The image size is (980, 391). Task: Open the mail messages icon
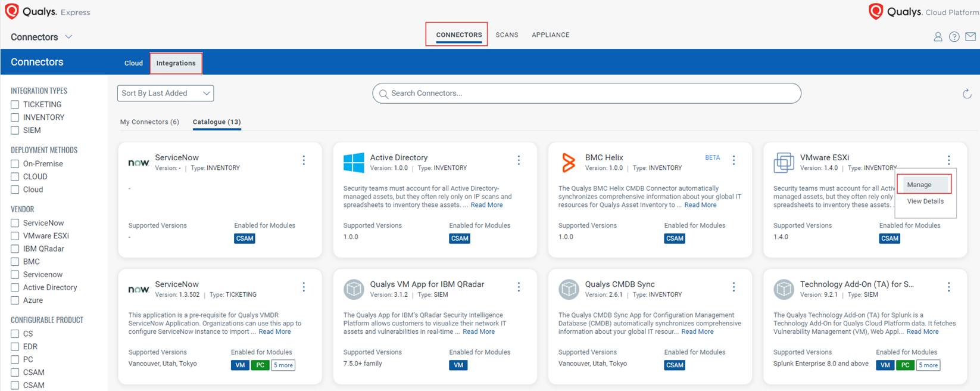[x=970, y=37]
